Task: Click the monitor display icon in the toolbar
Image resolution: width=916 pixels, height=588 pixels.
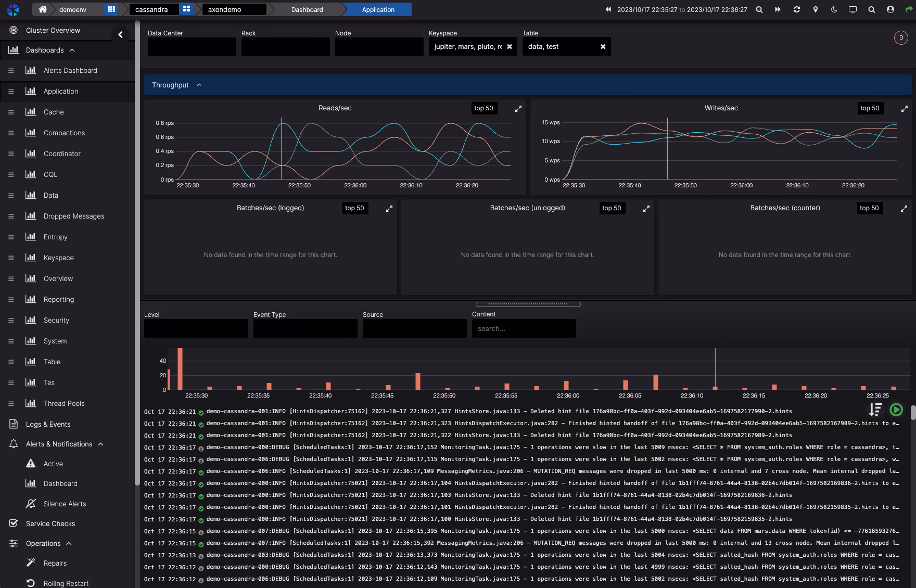Action: (x=853, y=9)
